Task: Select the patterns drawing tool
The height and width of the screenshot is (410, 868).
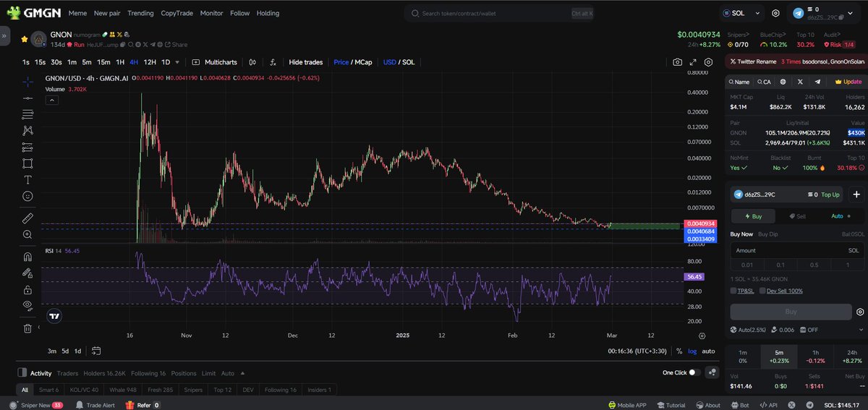Action: coord(27,131)
